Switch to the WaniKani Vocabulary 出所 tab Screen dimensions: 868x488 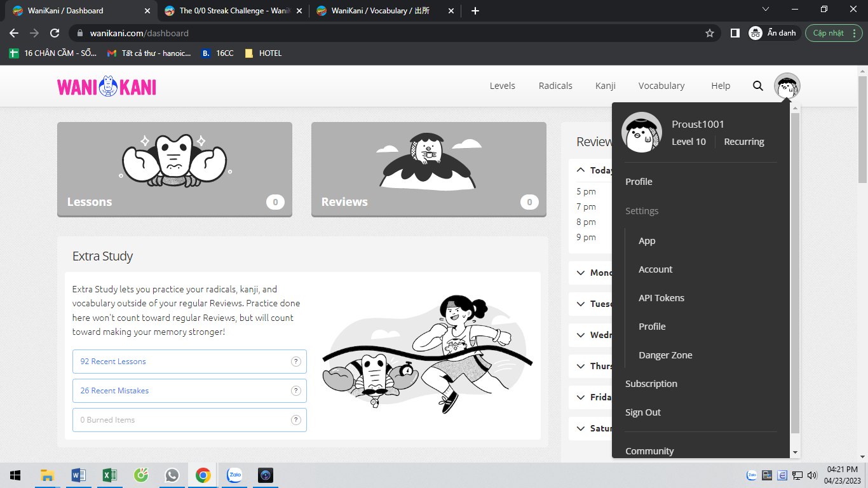(x=385, y=11)
